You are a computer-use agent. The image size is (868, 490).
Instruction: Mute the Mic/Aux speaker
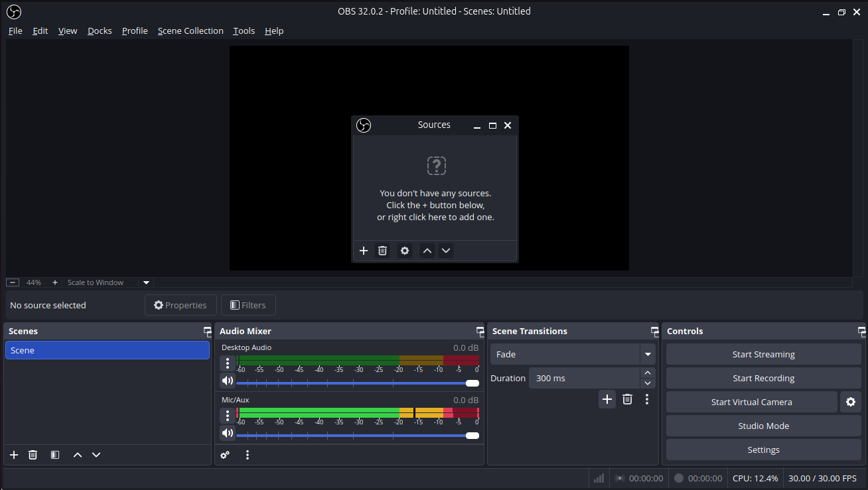click(228, 433)
